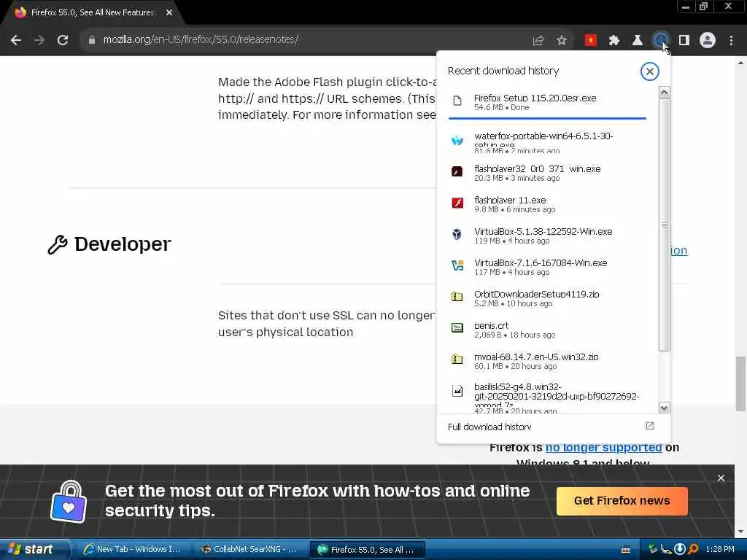
Task: Toggle the downloads toolbar icon
Action: click(661, 41)
